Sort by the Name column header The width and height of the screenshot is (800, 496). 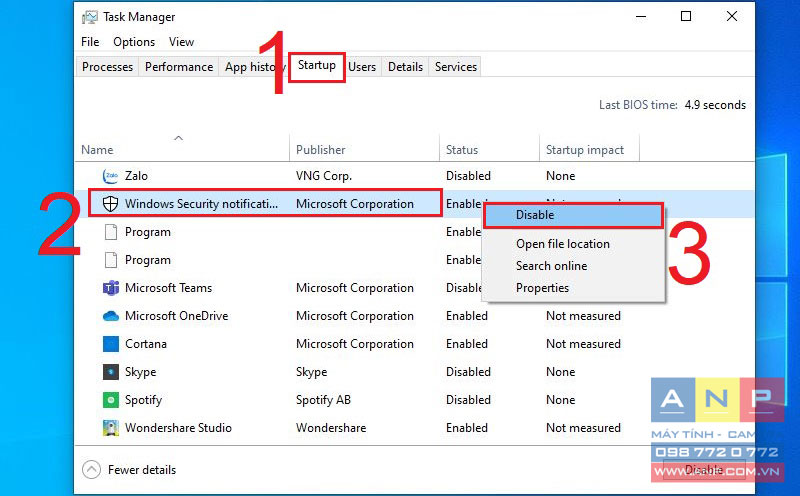182,150
